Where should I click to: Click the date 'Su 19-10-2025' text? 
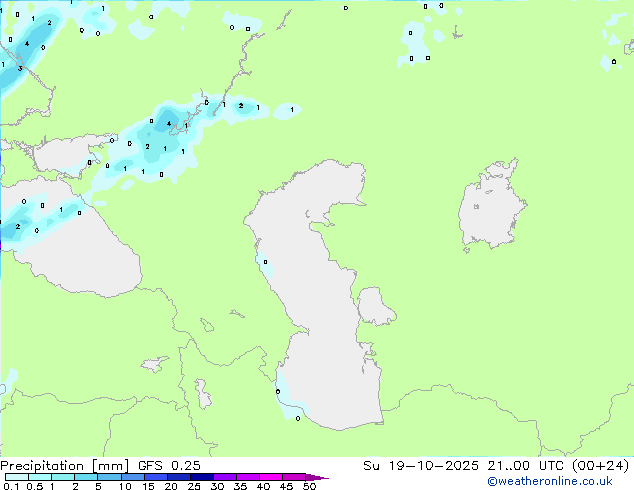[x=421, y=465]
